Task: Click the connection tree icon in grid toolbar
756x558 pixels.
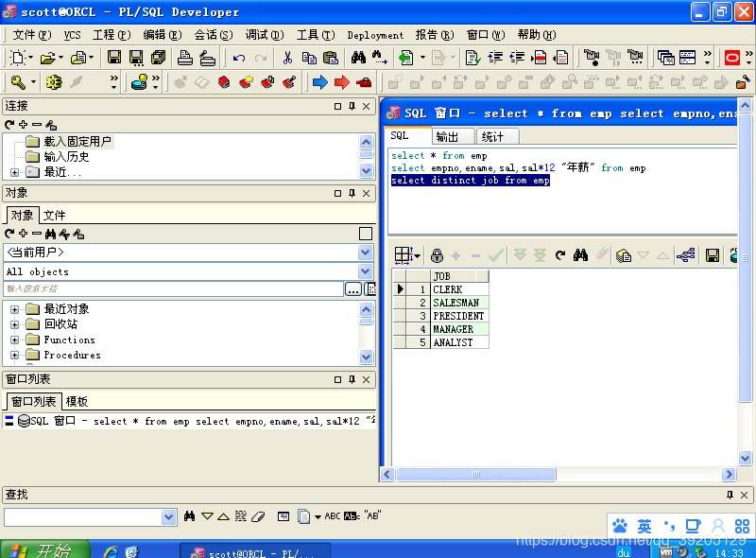Action: (x=685, y=254)
